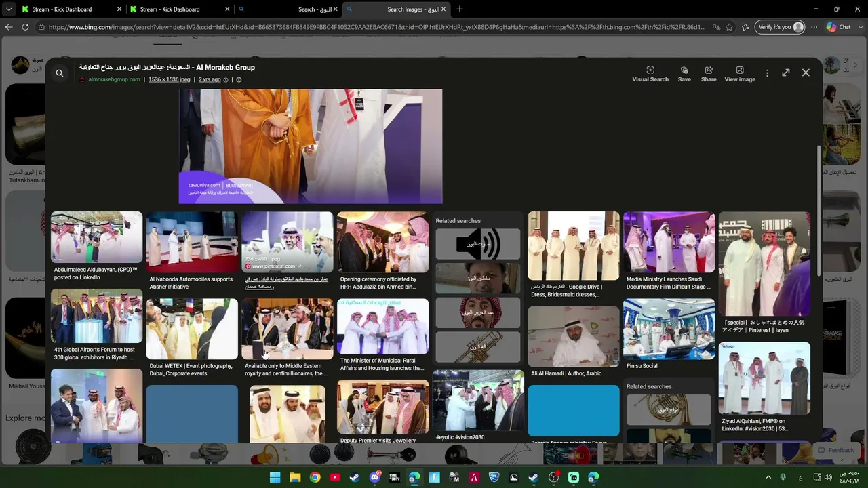Image resolution: width=868 pixels, height=488 pixels.
Task: Switch to first Stream - Kick Dashboard tab
Action: pyautogui.click(x=71, y=9)
